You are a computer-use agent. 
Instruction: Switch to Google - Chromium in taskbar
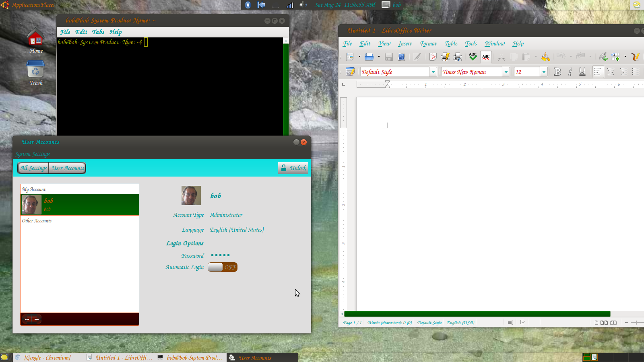click(x=47, y=358)
